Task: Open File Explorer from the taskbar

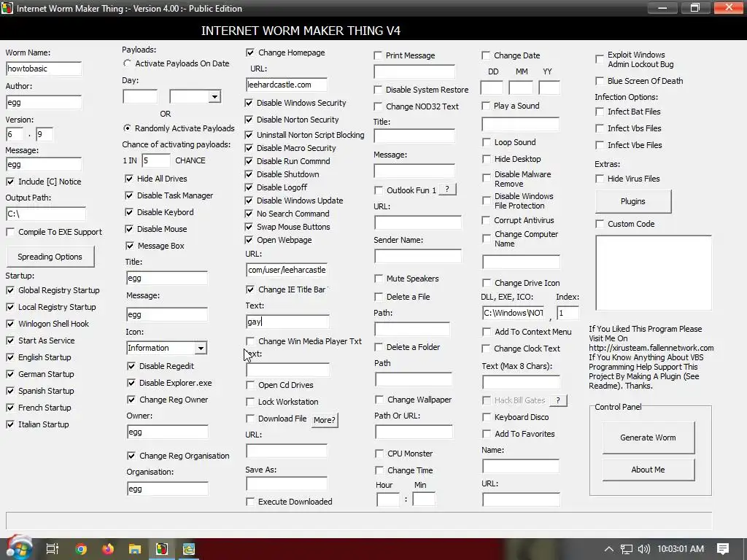Action: click(x=135, y=549)
